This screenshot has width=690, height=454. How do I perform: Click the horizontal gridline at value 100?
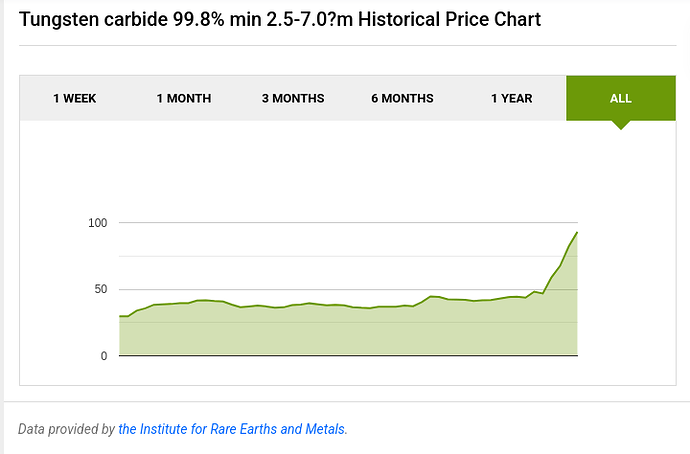pyautogui.click(x=300, y=222)
